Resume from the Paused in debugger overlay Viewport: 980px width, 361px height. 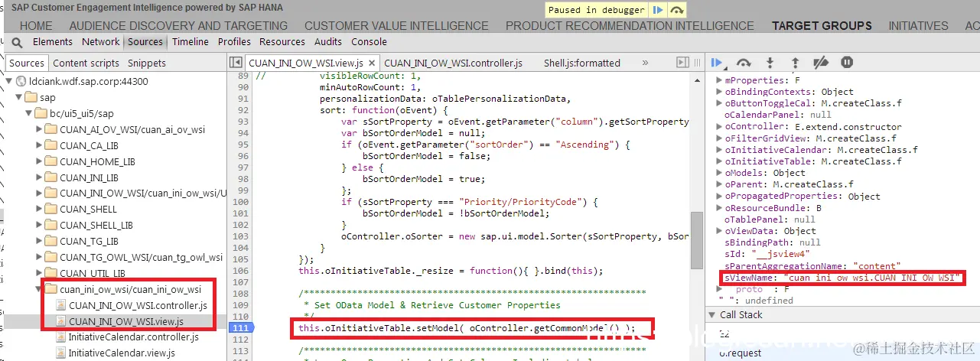[657, 10]
